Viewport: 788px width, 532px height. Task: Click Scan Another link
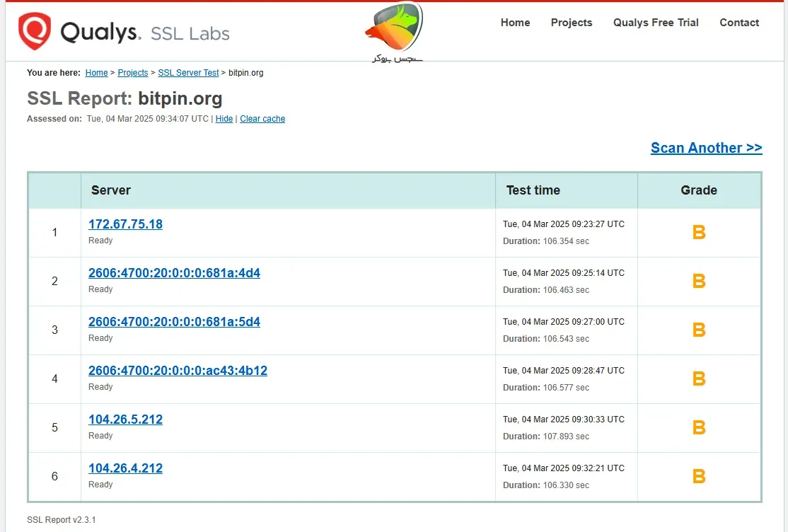706,148
